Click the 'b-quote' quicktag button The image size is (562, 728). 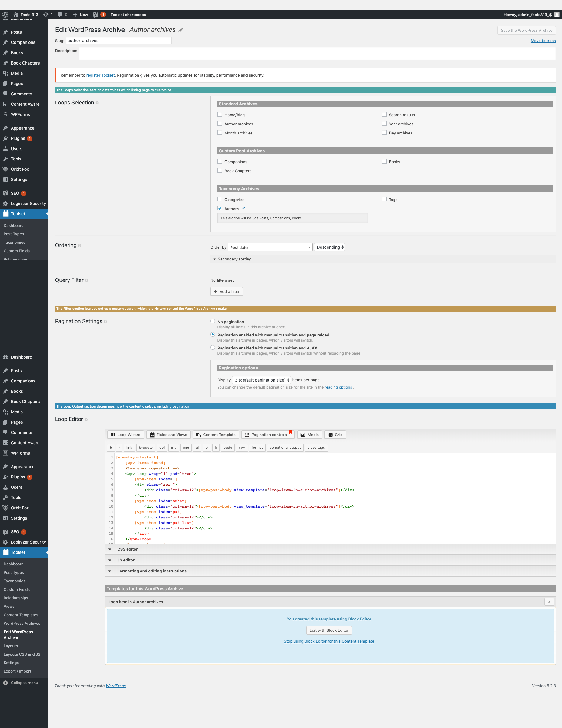(x=146, y=448)
